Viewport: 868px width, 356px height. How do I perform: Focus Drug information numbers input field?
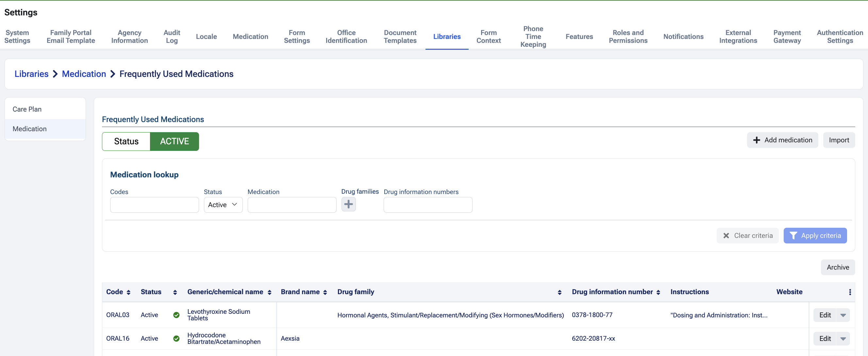[x=428, y=205]
